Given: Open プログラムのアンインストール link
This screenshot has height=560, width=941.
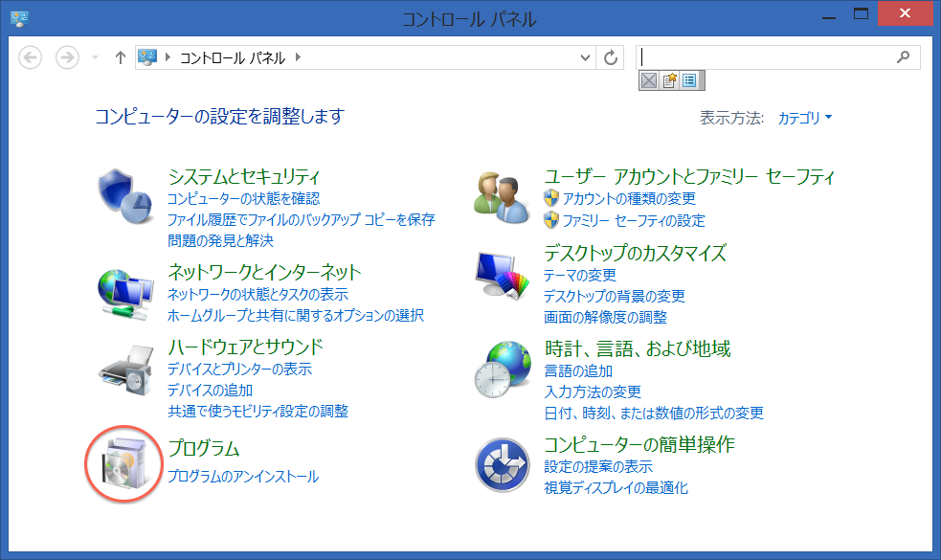Looking at the screenshot, I should (x=242, y=477).
